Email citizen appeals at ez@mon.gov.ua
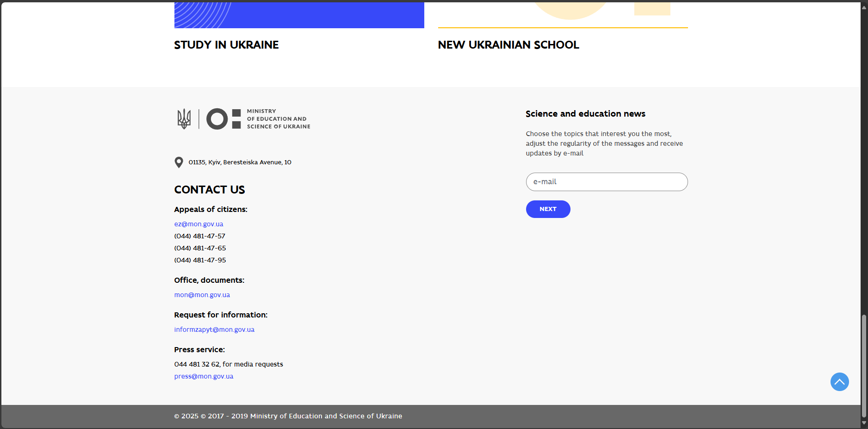The image size is (868, 429). point(198,224)
